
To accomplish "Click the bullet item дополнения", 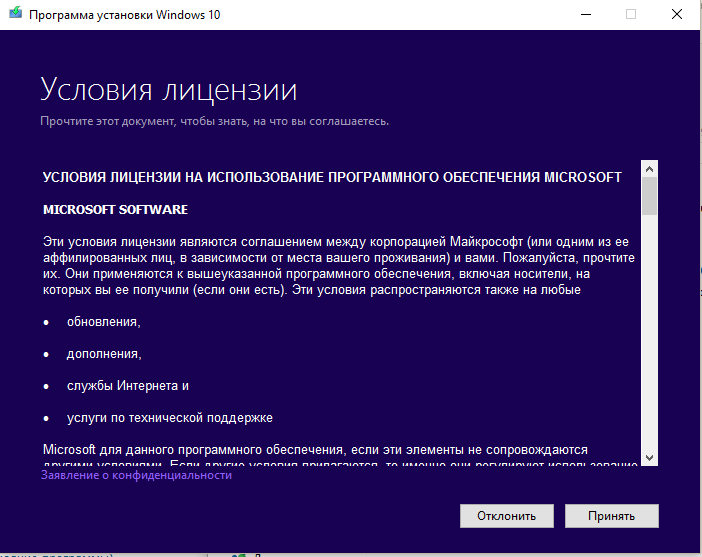I will (104, 354).
